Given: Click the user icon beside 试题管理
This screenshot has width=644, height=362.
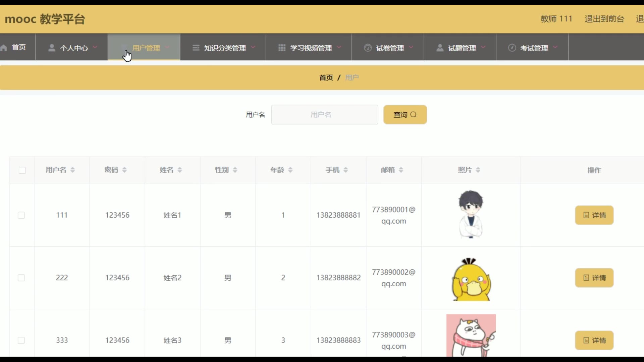Looking at the screenshot, I should click(x=440, y=48).
